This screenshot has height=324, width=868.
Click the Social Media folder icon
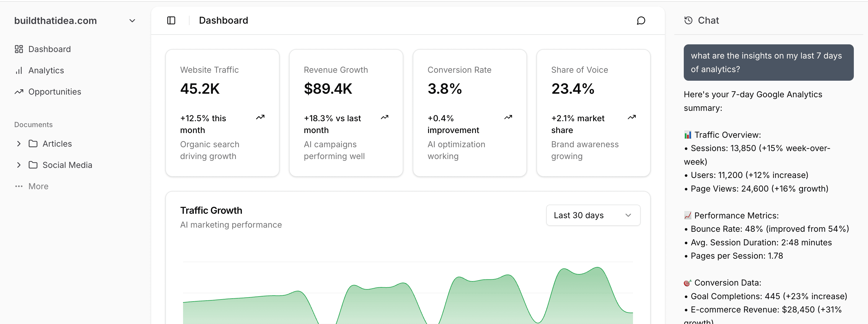(33, 165)
